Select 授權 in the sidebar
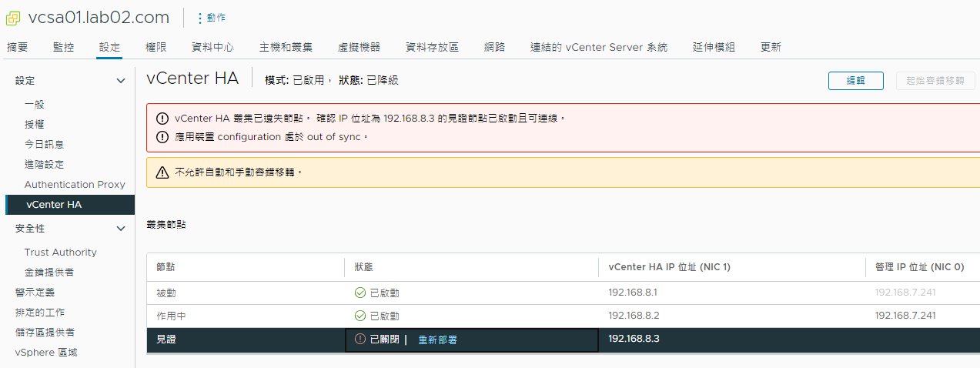 pos(35,124)
